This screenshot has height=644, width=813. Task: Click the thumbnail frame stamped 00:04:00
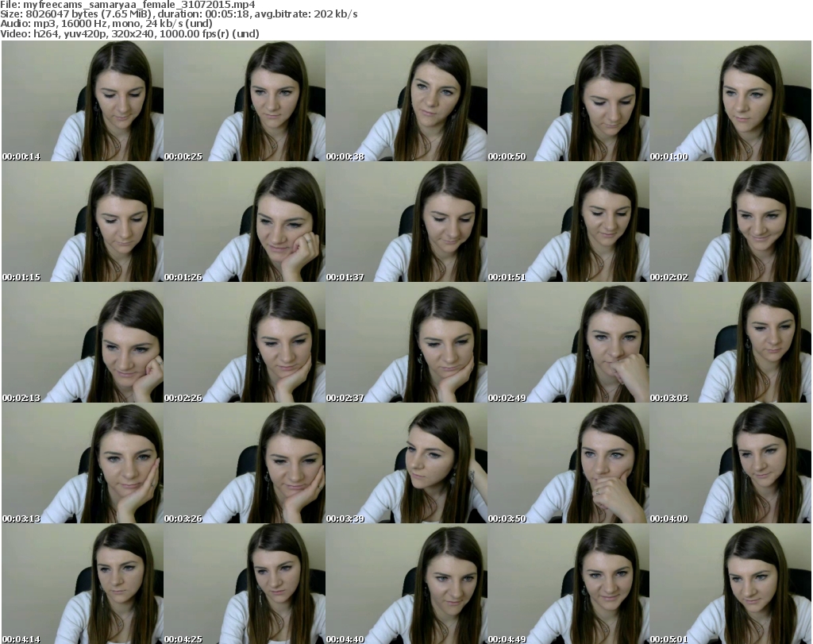tap(730, 463)
